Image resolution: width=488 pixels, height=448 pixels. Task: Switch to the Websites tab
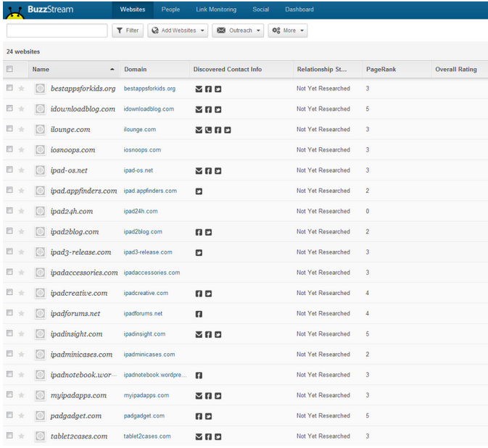point(133,9)
